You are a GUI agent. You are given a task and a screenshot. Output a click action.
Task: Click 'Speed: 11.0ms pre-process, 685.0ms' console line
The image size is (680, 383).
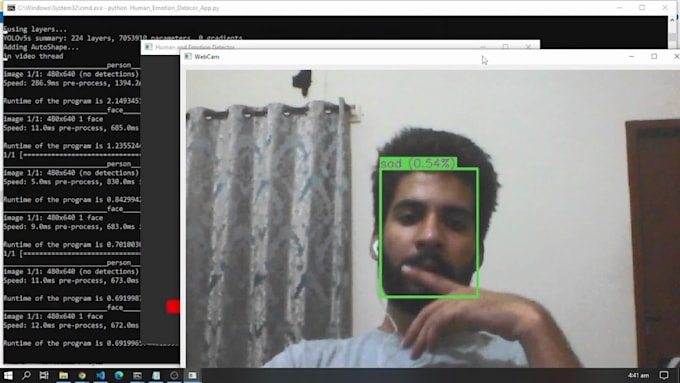(x=72, y=128)
